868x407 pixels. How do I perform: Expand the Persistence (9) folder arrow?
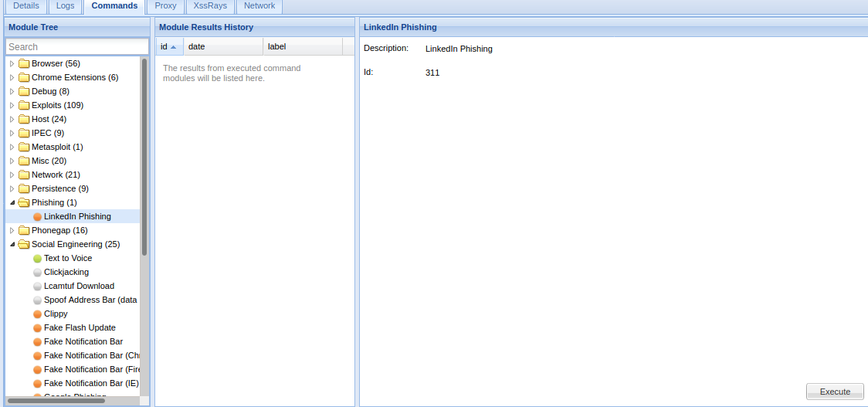(x=12, y=188)
